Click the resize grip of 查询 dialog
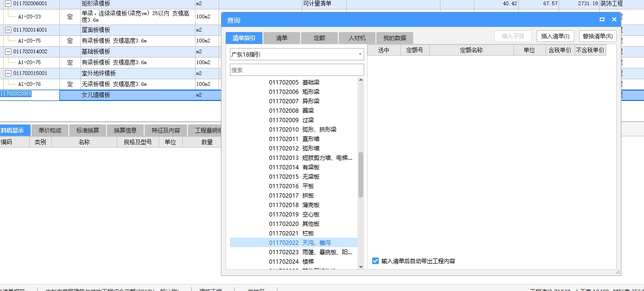The height and width of the screenshot is (291, 644). pyautogui.click(x=618, y=272)
